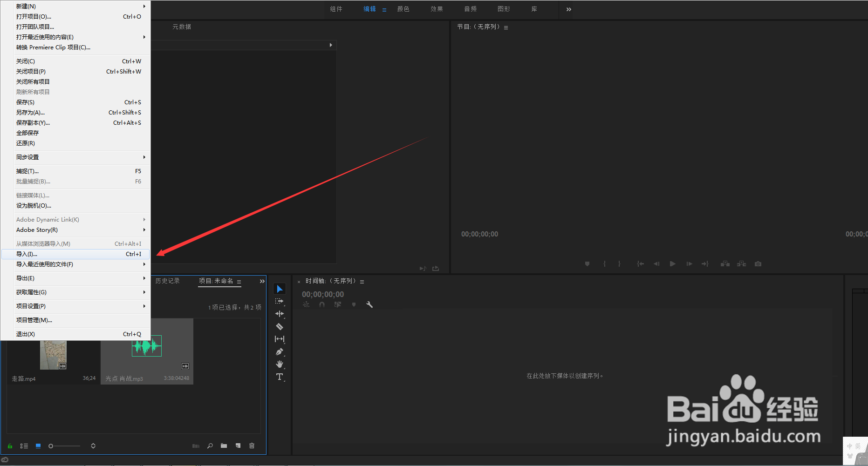The image size is (868, 466).
Task: Click Mark Out brace button
Action: pyautogui.click(x=619, y=264)
